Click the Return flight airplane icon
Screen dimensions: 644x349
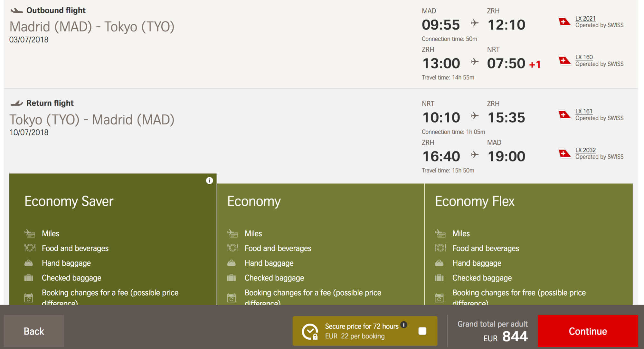17,103
